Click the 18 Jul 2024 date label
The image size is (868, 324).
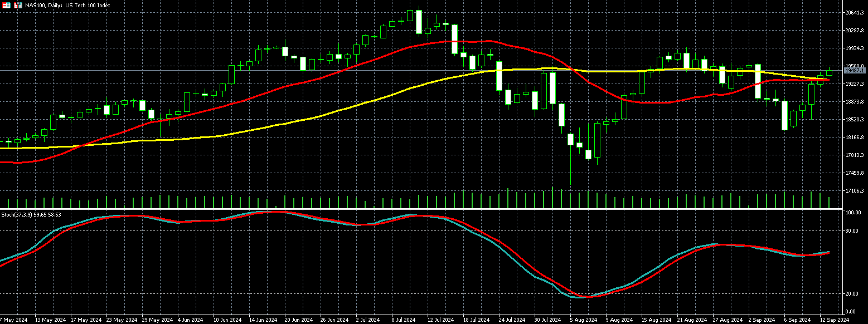point(476,320)
